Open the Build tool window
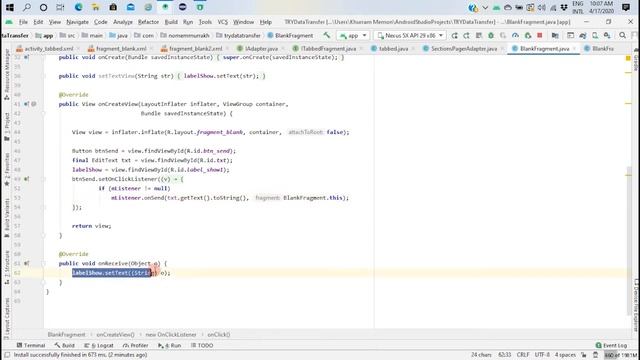Image resolution: width=640 pixels, height=360 pixels. (64, 345)
